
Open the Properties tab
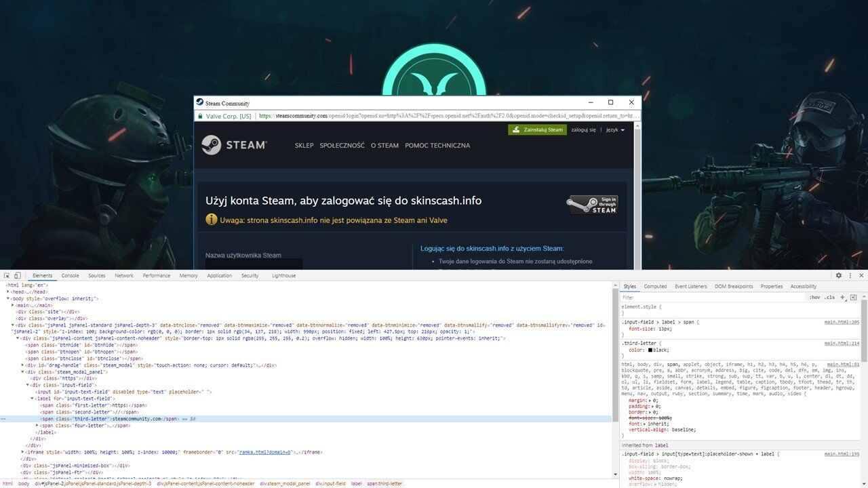coord(772,287)
